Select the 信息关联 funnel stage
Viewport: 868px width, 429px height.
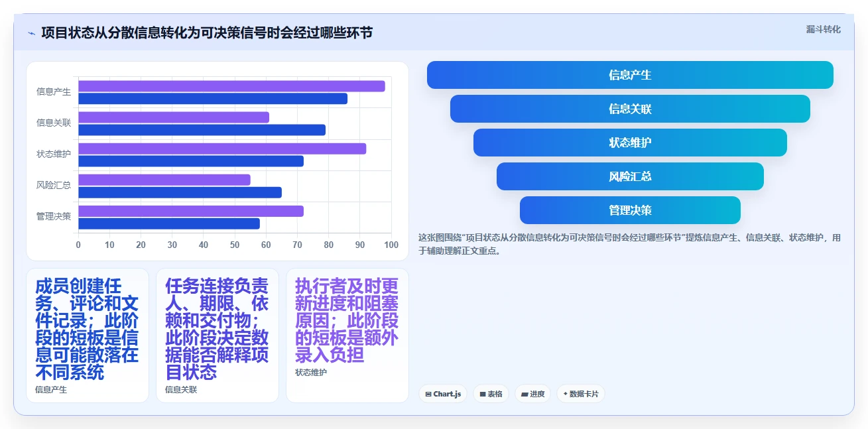click(630, 109)
